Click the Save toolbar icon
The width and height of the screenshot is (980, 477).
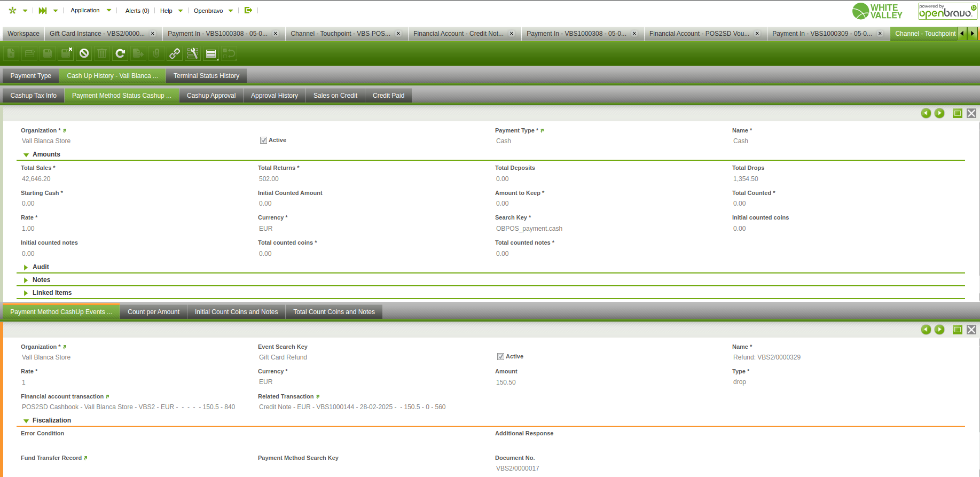(48, 53)
